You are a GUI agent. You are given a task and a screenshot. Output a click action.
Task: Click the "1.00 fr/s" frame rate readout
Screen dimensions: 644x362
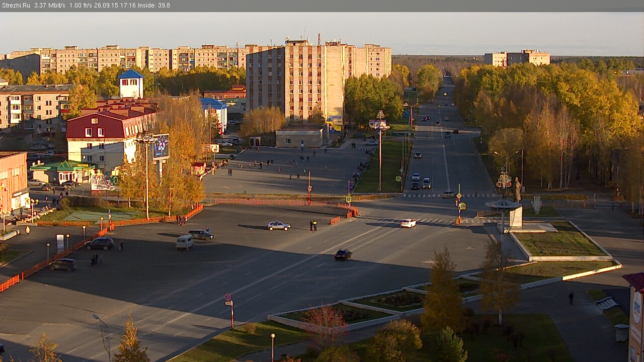point(81,6)
